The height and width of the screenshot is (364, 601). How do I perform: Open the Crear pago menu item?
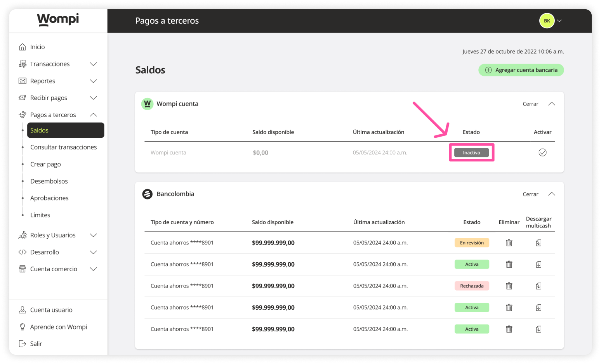pyautogui.click(x=45, y=164)
